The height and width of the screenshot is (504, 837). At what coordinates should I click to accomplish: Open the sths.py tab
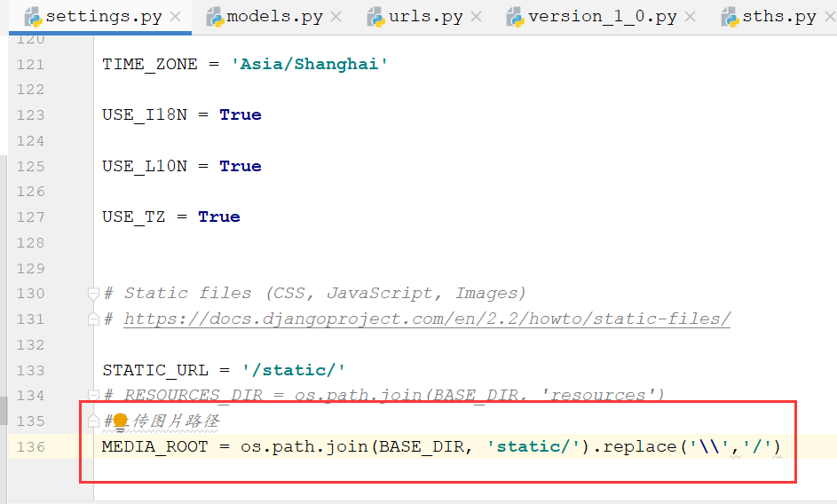779,17
